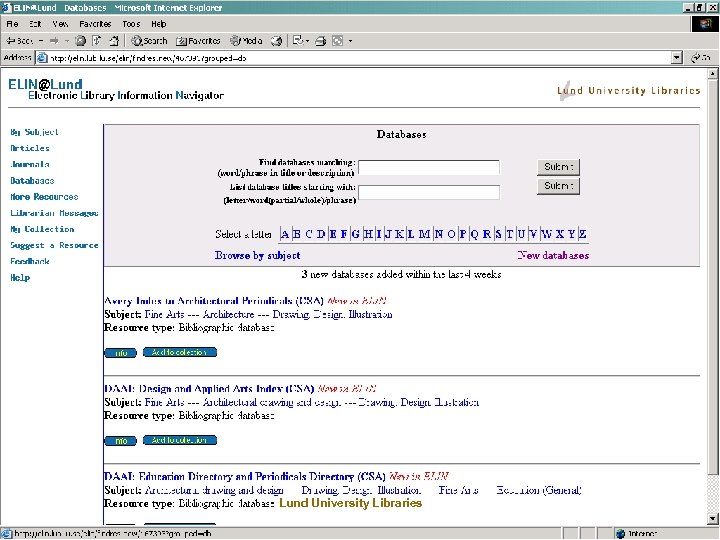This screenshot has height=540, width=720.
Task: Open the Media toolbar button
Action: click(x=247, y=41)
